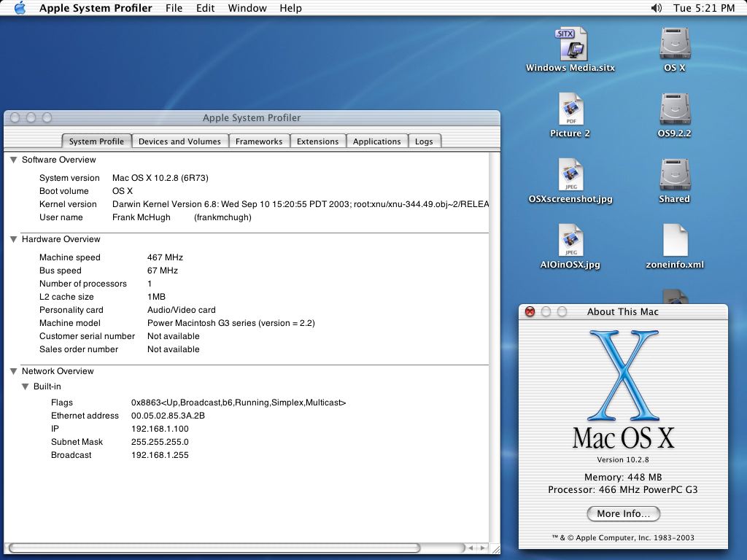
Task: Open the Logs tab
Action: (x=425, y=141)
